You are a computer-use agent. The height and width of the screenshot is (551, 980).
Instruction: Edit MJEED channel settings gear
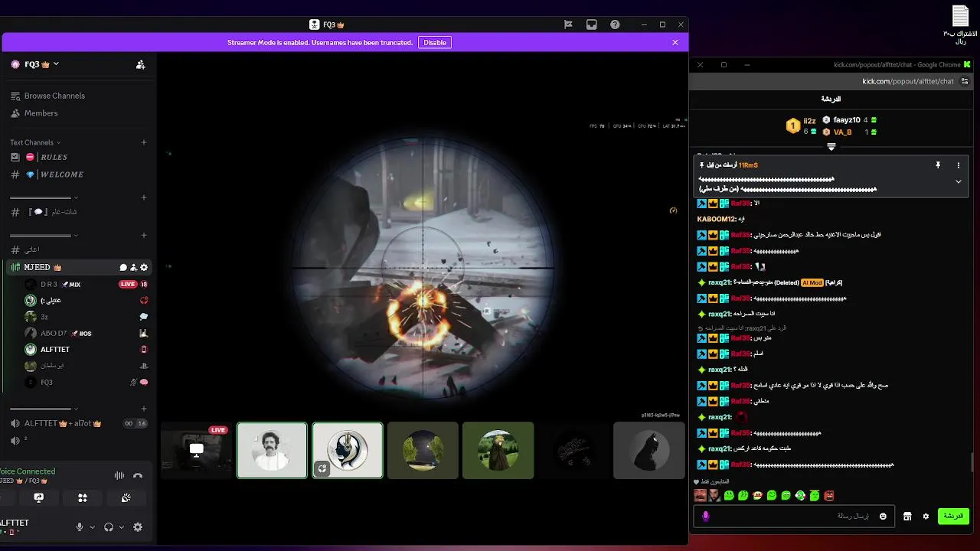144,268
